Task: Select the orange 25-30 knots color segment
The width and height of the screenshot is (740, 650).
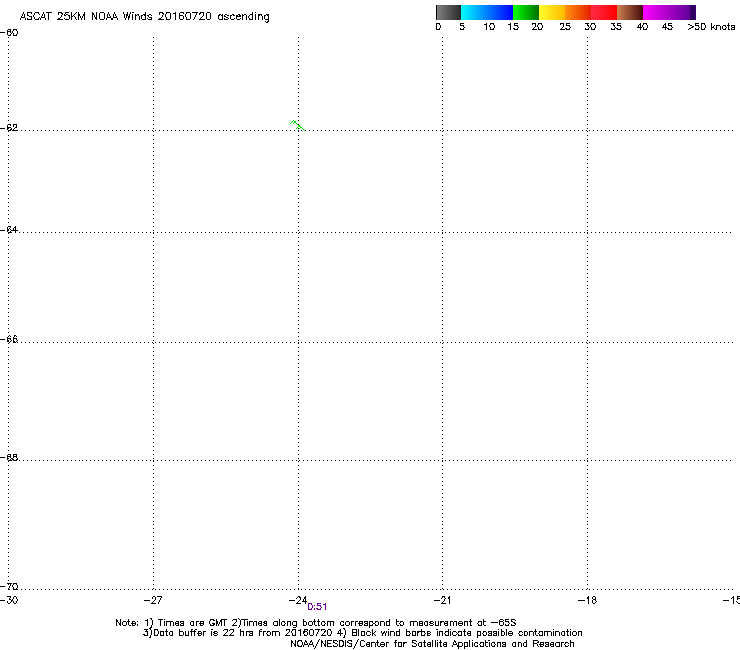Action: tap(578, 12)
